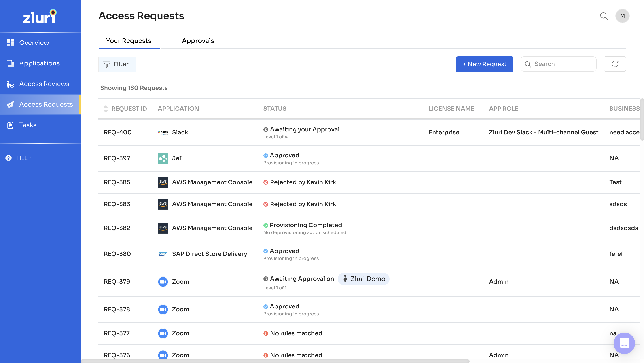Click Zoom icon in REQ-379 row
The image size is (644, 363).
pos(163,282)
